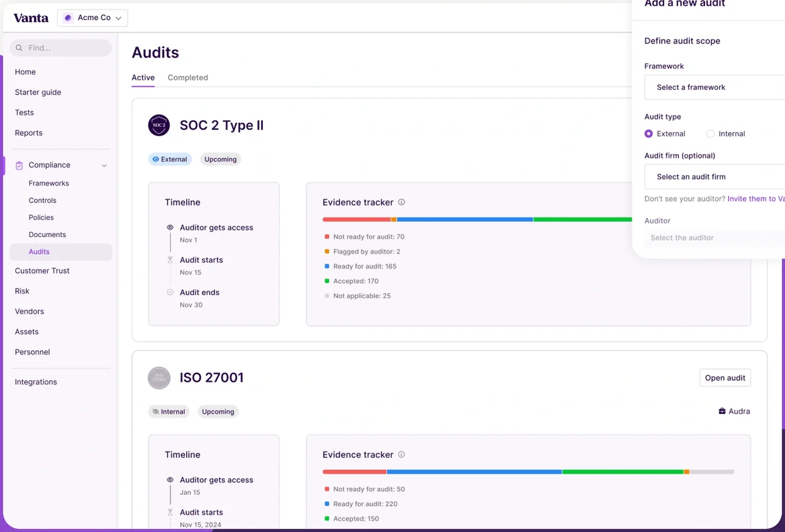
Task: Open Customer Trust in sidebar
Action: 42,270
